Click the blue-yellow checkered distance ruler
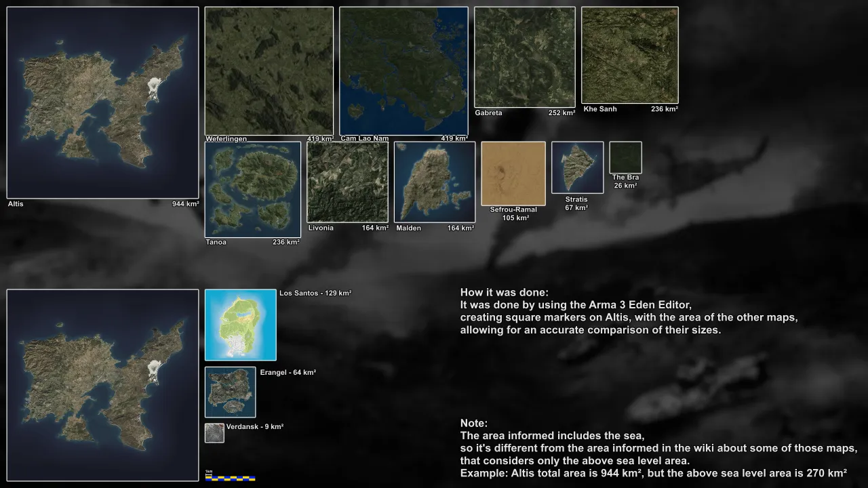868x488 pixels. click(231, 479)
